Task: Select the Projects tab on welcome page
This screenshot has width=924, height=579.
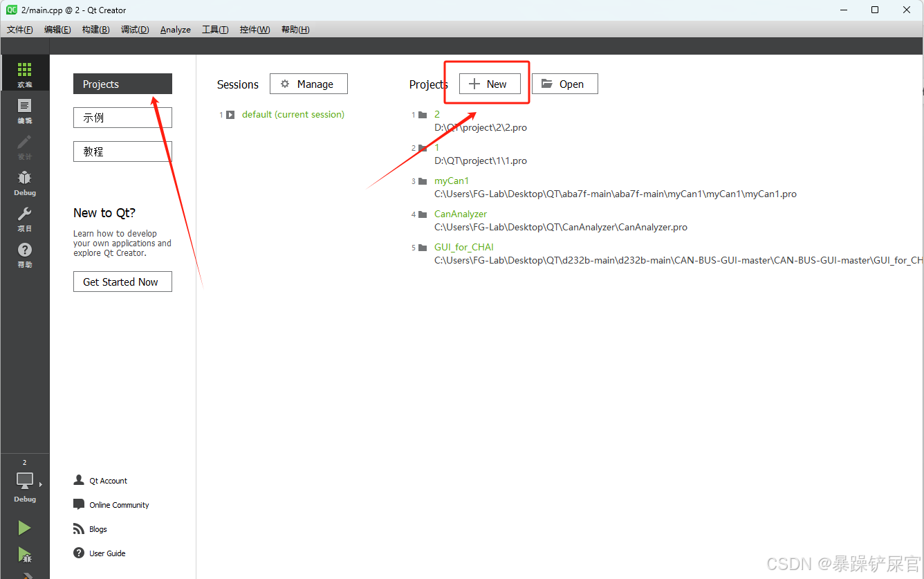Action: [x=122, y=84]
